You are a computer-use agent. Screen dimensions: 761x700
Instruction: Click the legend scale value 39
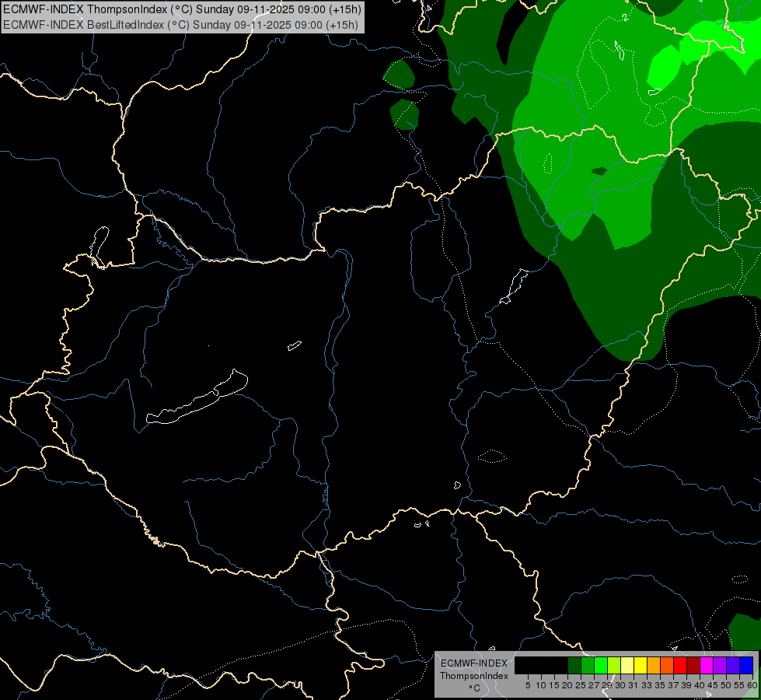click(686, 685)
